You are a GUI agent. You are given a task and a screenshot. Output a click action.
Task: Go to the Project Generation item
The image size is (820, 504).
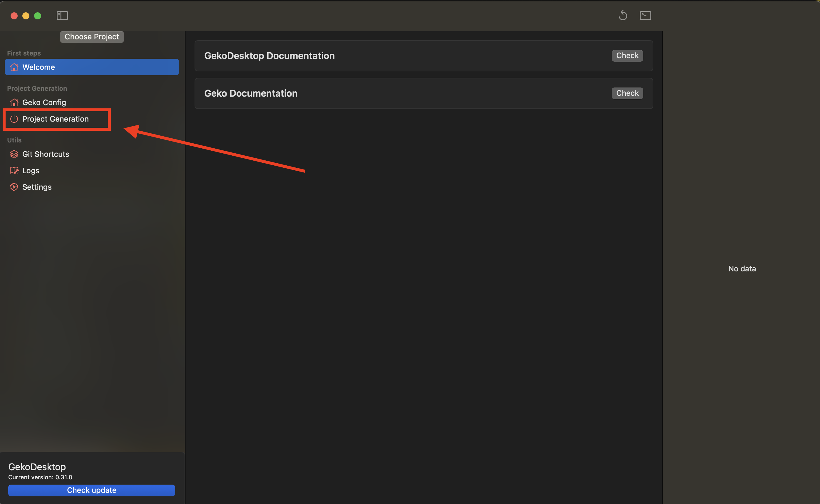(x=55, y=119)
